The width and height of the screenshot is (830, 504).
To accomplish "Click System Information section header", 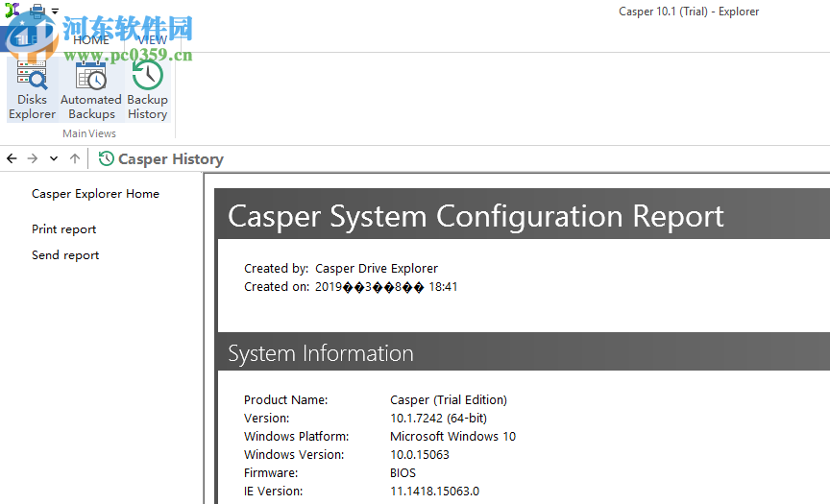I will tap(320, 352).
